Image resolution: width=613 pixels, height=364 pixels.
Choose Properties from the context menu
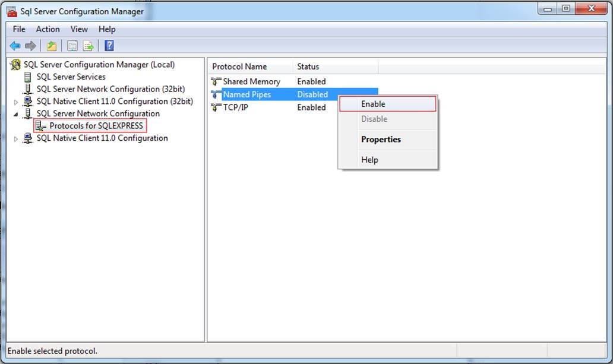(x=387, y=139)
